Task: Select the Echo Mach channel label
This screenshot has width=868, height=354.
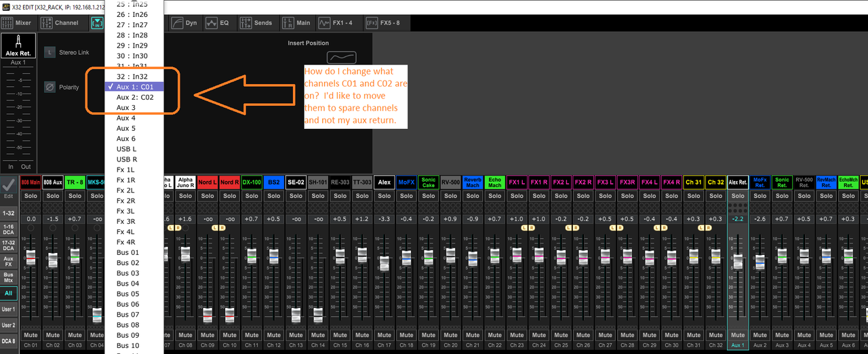Action: (495, 182)
